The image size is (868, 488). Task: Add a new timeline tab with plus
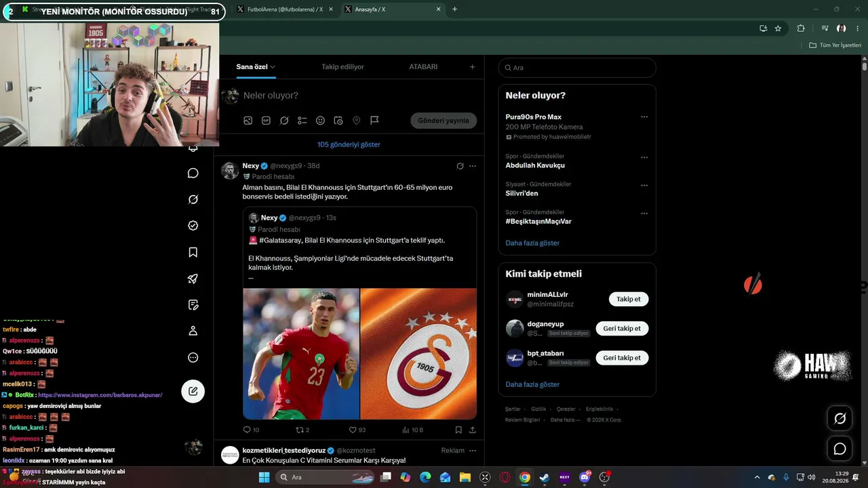point(472,67)
